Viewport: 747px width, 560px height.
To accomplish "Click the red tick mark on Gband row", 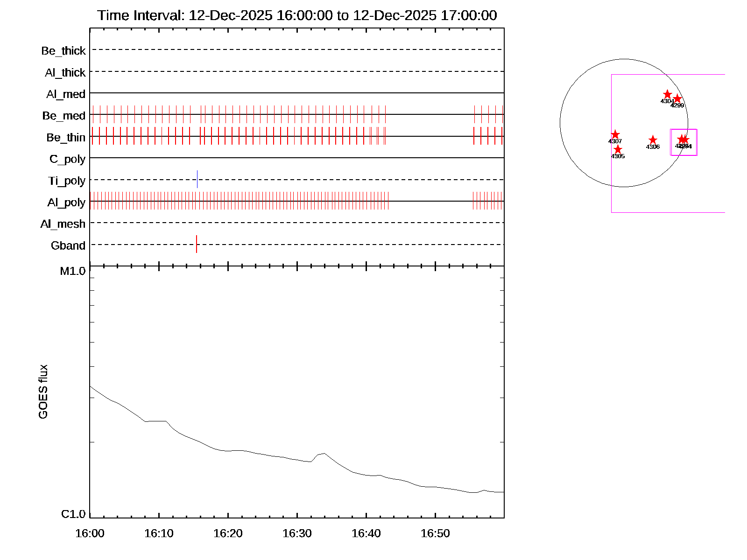I will (x=197, y=244).
